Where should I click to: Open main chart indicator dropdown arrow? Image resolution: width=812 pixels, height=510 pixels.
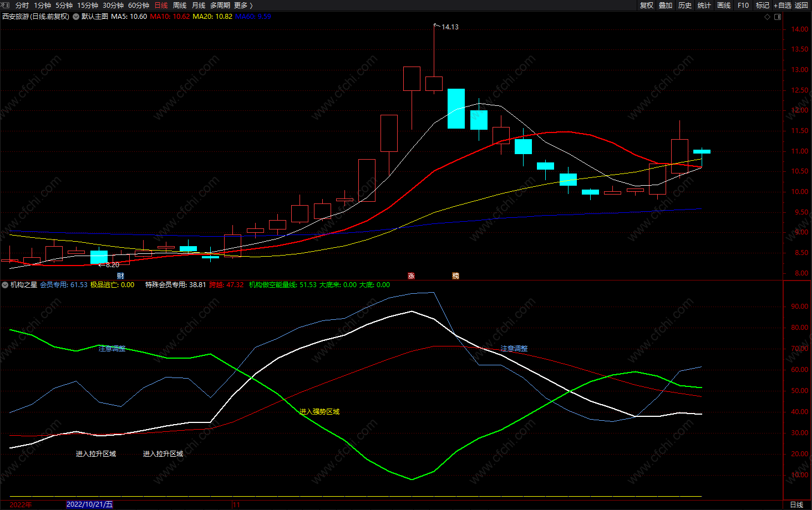[x=76, y=17]
